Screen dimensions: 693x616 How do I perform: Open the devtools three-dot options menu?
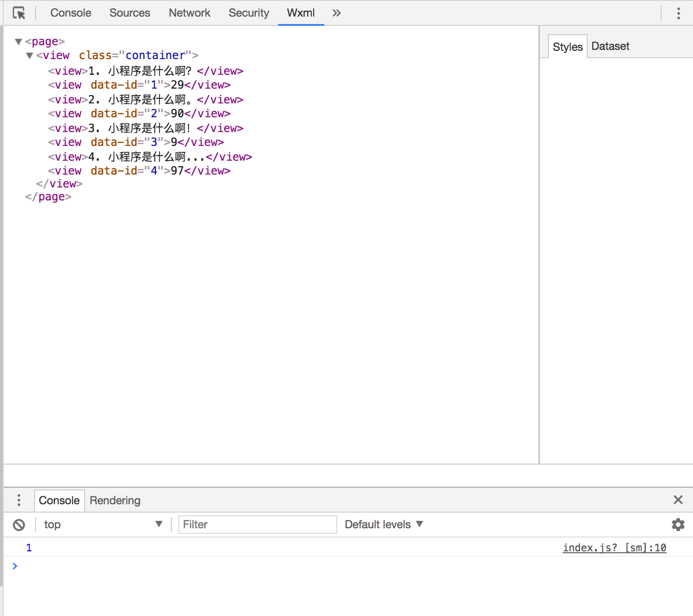(678, 13)
